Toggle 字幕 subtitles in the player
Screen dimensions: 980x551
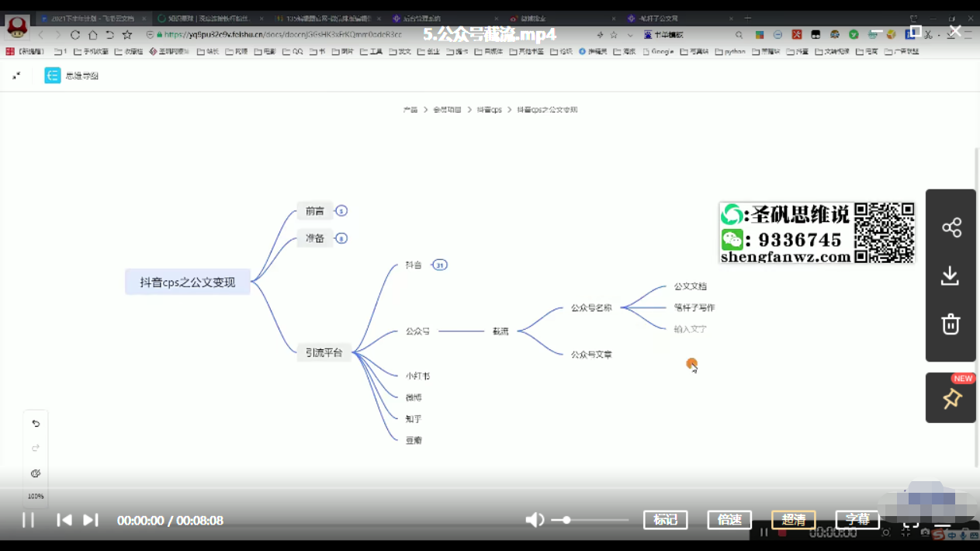(857, 520)
